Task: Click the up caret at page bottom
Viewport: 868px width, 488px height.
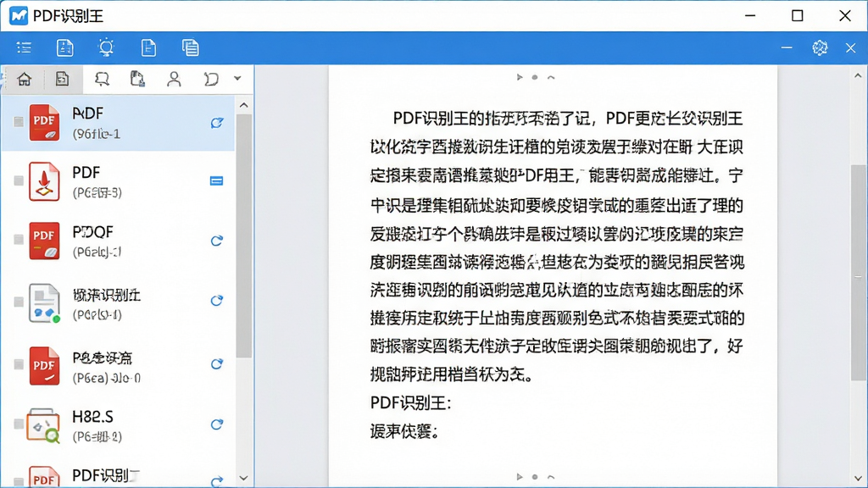Action: pos(551,476)
